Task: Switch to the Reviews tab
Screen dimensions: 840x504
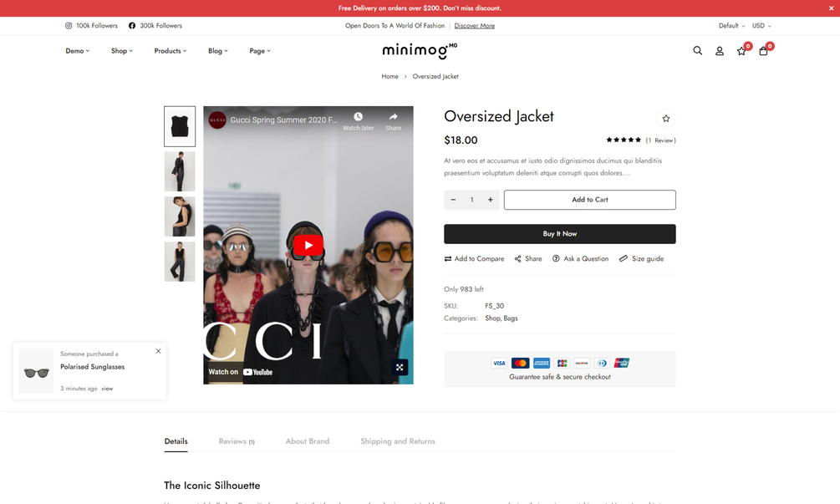Action: 237,441
